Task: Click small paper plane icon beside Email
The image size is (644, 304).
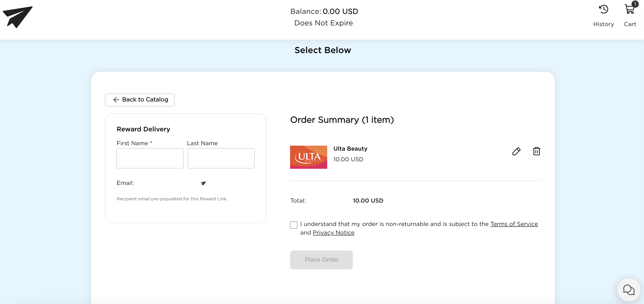Action: [203, 183]
